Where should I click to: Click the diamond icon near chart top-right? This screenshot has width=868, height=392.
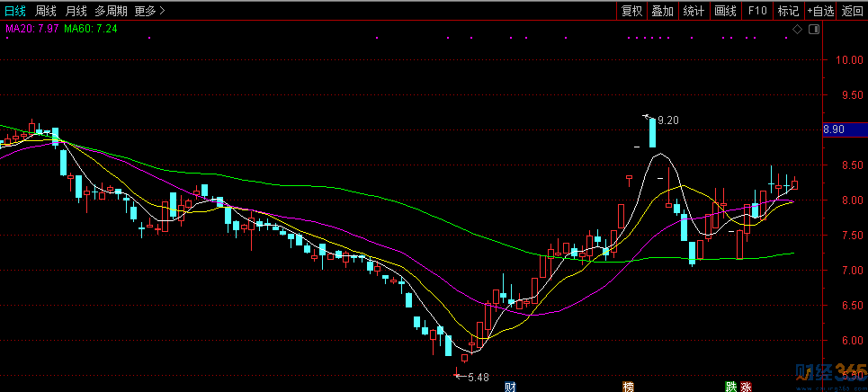tap(797, 30)
